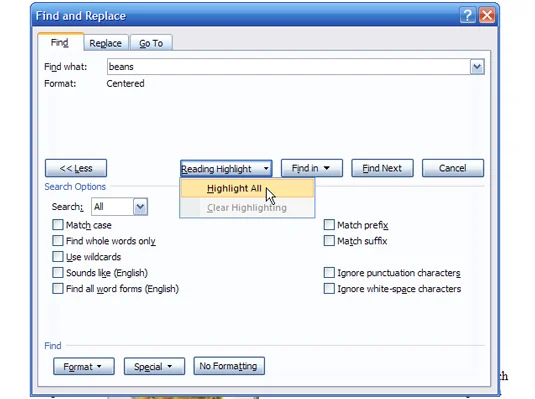535x399 pixels.
Task: Choose Highlight All from the menu
Action: point(247,188)
